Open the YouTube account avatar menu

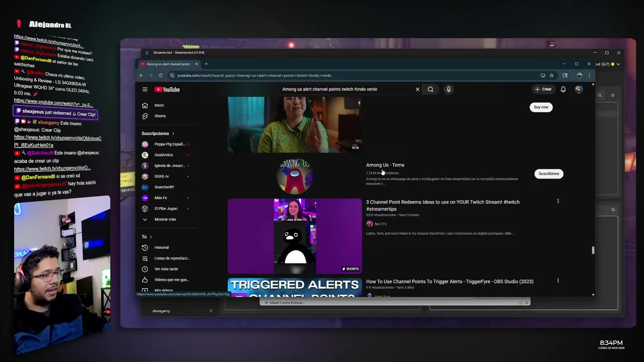[579, 89]
